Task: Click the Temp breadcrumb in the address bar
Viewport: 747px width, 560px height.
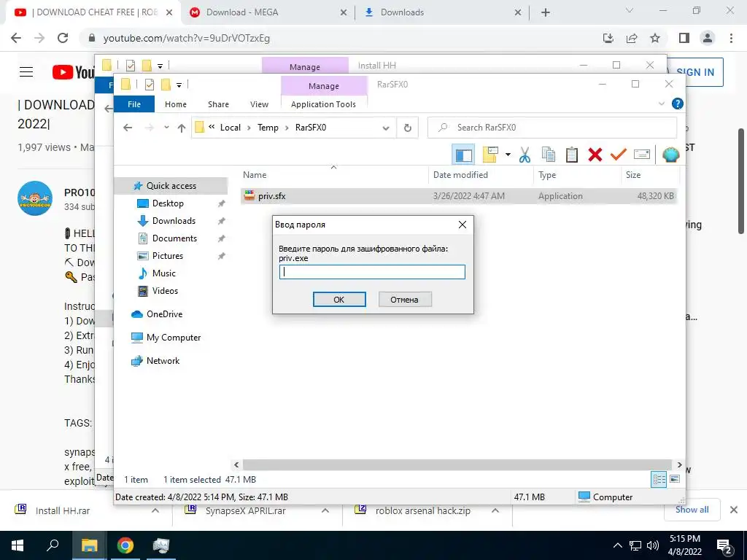Action: click(268, 128)
